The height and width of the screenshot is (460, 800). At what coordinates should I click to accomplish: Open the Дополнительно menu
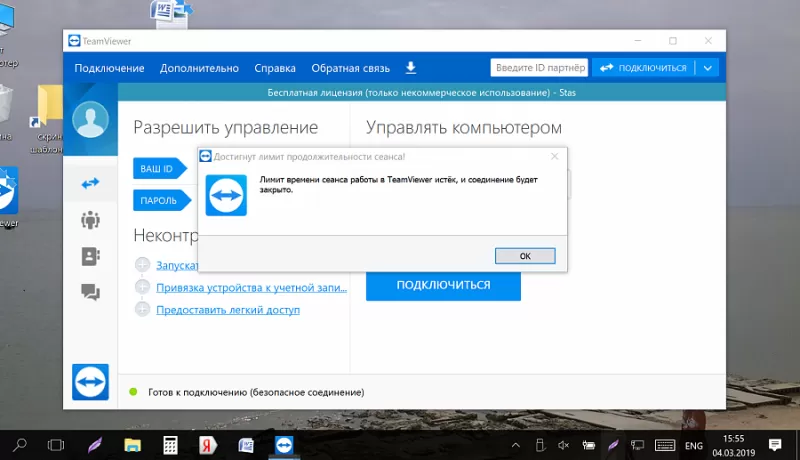pos(199,68)
